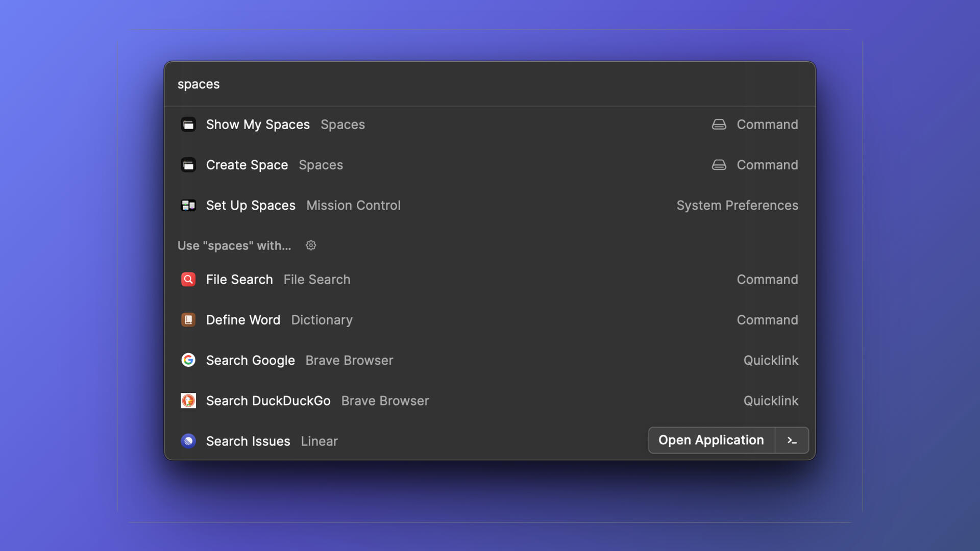The width and height of the screenshot is (980, 551).
Task: Click the red File Search icon
Action: [188, 280]
